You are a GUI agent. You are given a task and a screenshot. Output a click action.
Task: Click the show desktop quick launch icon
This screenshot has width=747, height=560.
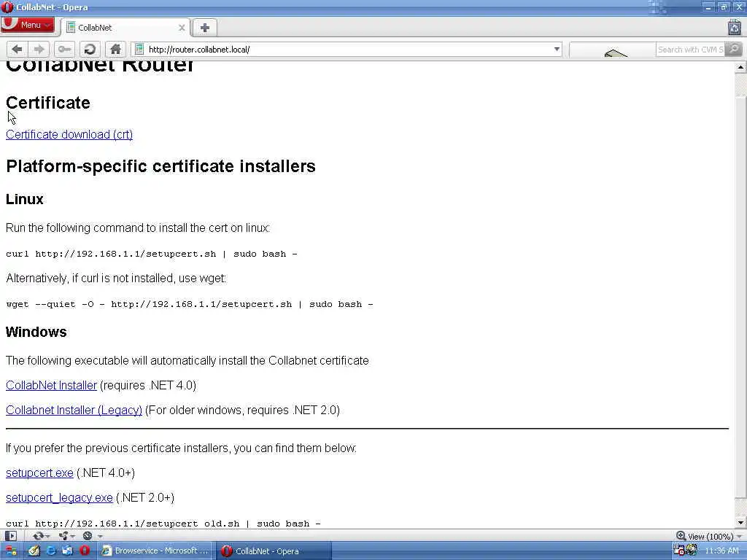coord(67,551)
